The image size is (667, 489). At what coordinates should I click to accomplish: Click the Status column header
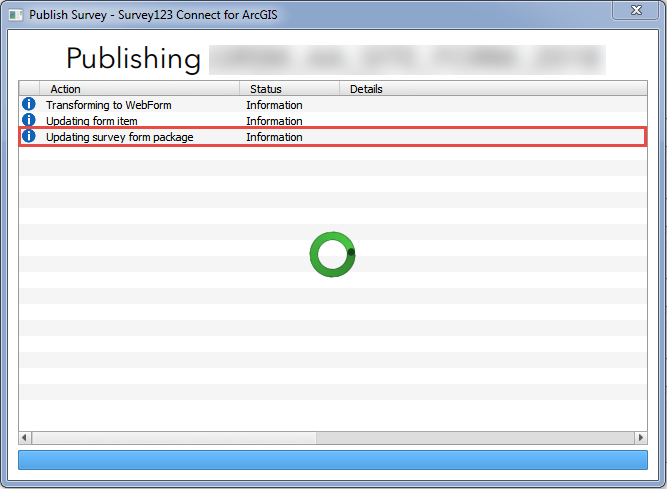(289, 89)
